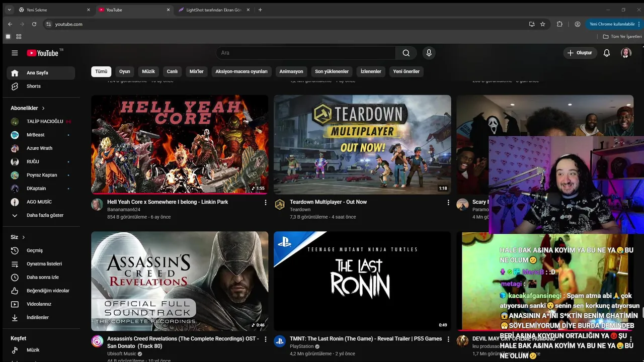The height and width of the screenshot is (362, 644).
Task: Open Chrome extensions puzzle icon
Action: point(559,24)
